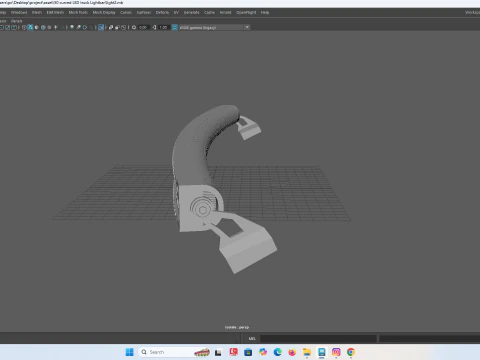Click the safe action gate icon

pyautogui.click(x=7, y=27)
